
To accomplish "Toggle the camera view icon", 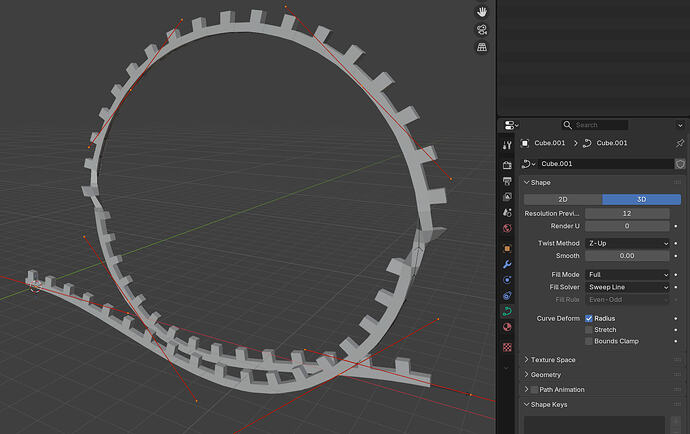I will click(481, 29).
